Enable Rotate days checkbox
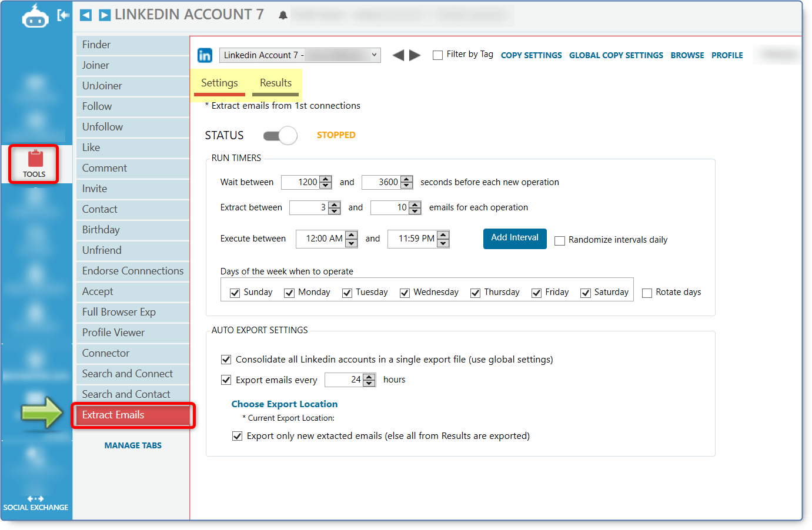The height and width of the screenshot is (530, 812). [647, 293]
